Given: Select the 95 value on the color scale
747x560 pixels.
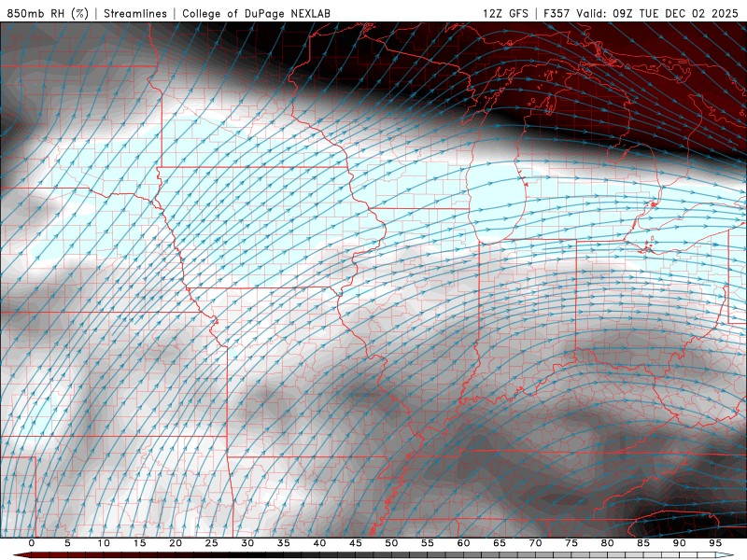Looking at the screenshot, I should [x=715, y=543].
